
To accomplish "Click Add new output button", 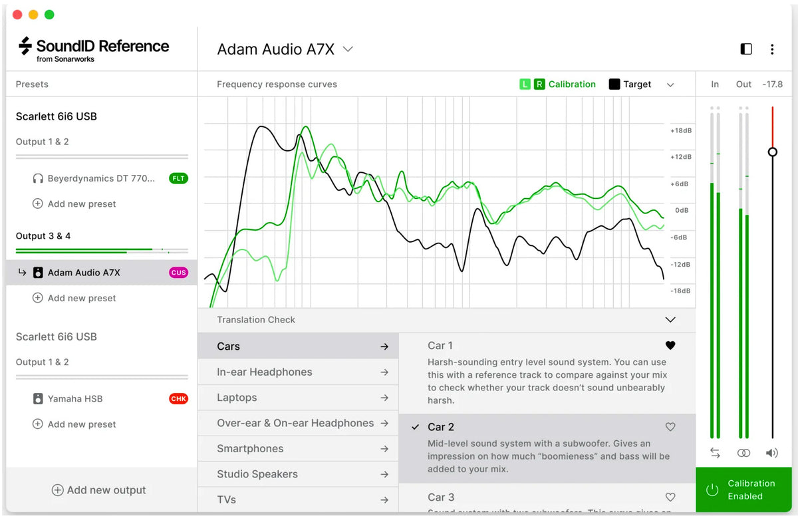I will (98, 490).
